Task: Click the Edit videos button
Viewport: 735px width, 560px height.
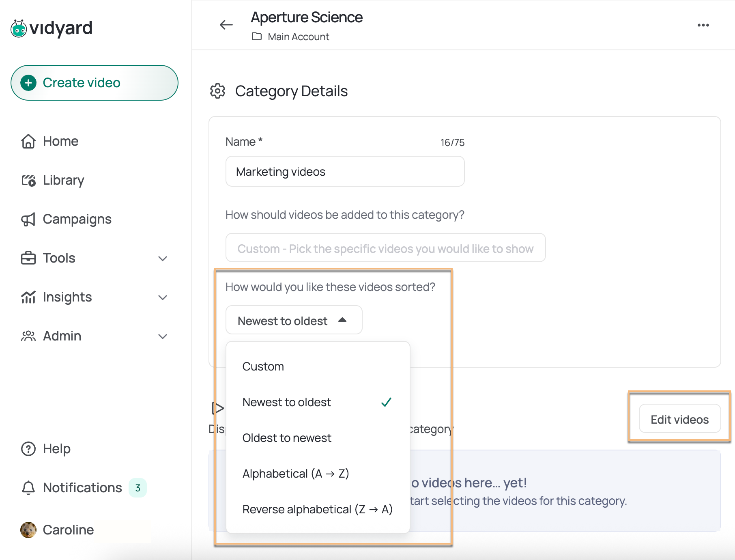Action: (680, 419)
